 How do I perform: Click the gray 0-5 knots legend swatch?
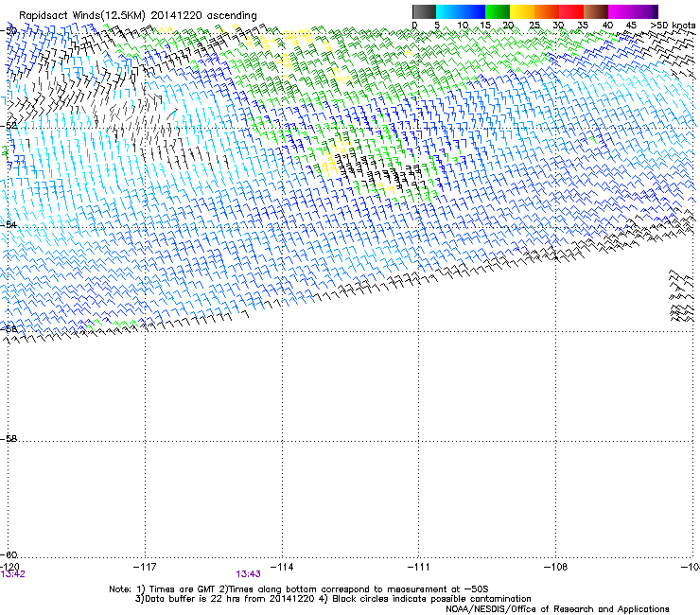click(x=424, y=11)
